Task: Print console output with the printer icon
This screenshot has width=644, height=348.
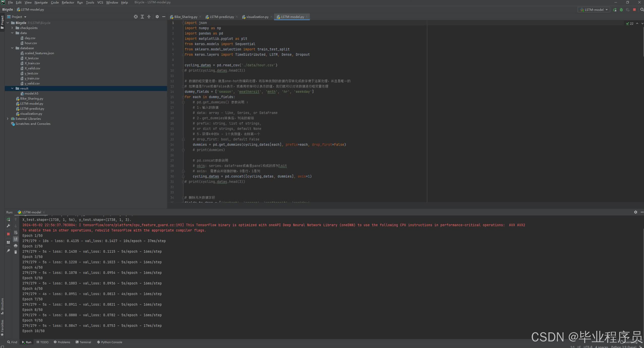Action: [x=16, y=246]
